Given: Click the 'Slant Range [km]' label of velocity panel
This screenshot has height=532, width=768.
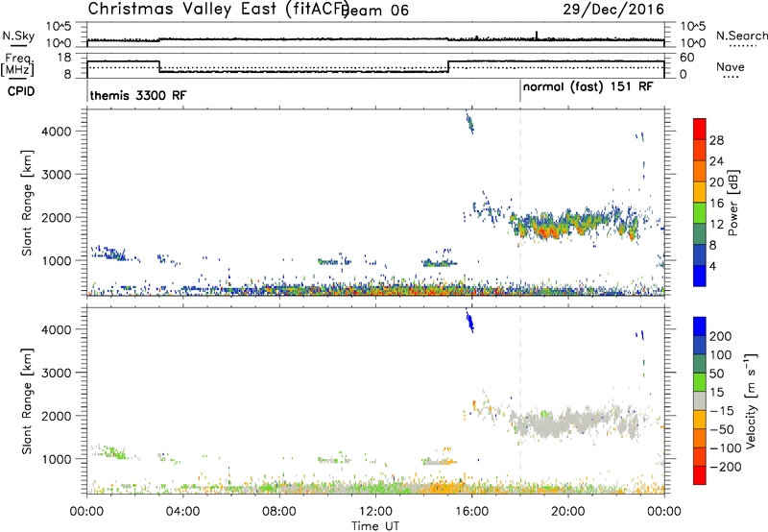Looking at the screenshot, I should [x=27, y=401].
